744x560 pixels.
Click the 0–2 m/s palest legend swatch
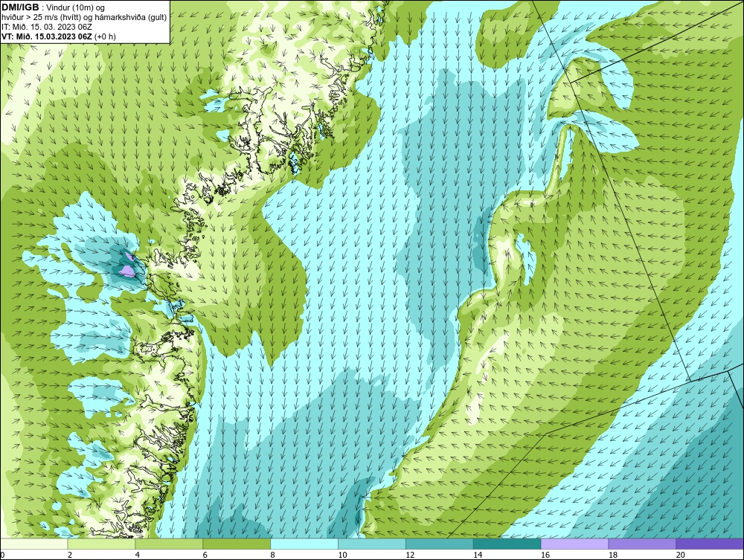click(34, 544)
